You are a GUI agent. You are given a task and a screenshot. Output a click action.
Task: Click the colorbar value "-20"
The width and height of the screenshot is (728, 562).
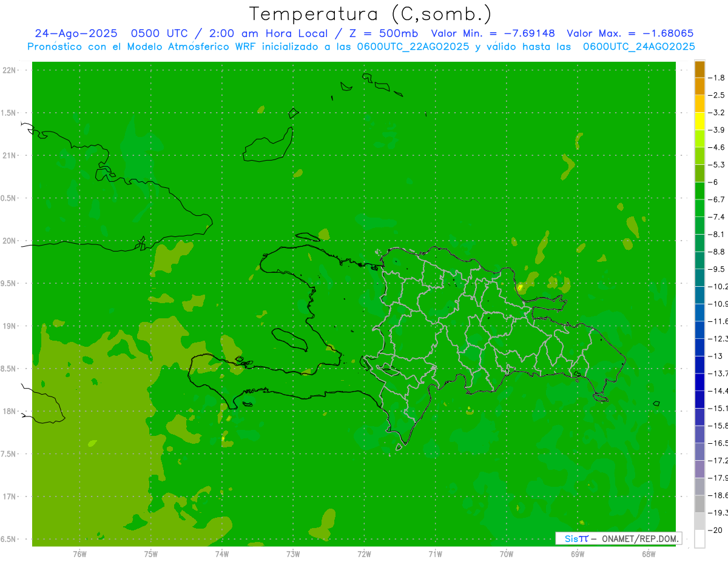(716, 530)
